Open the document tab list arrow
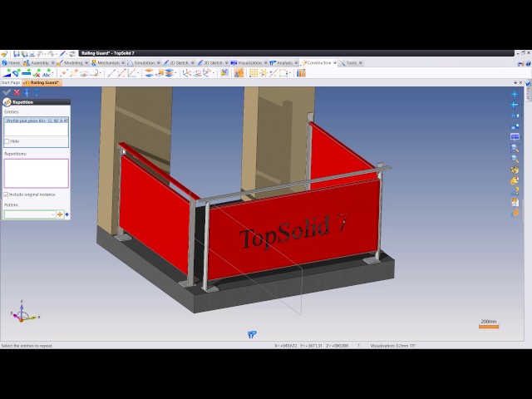Image resolution: width=532 pixels, height=399 pixels. point(515,82)
